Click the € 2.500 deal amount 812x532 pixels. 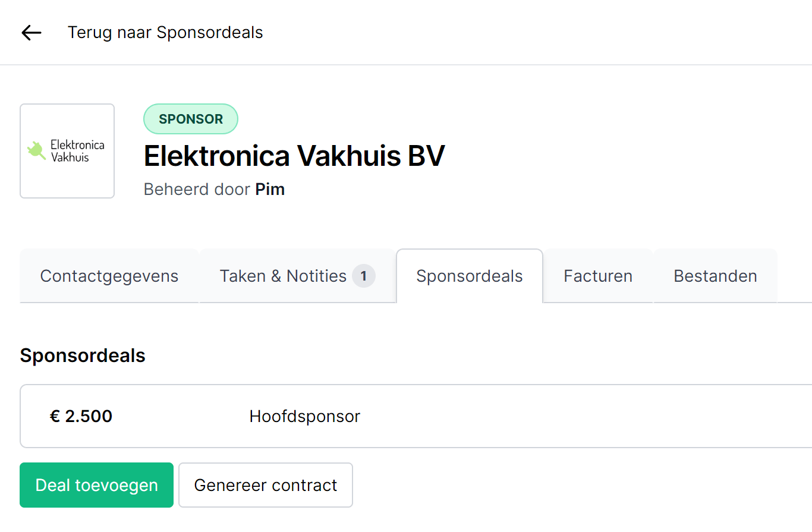pos(81,416)
